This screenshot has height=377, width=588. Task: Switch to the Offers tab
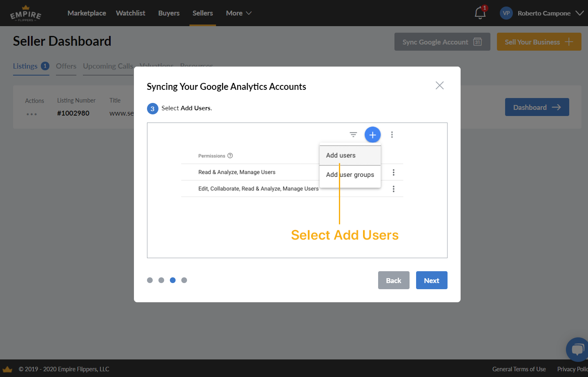[66, 66]
